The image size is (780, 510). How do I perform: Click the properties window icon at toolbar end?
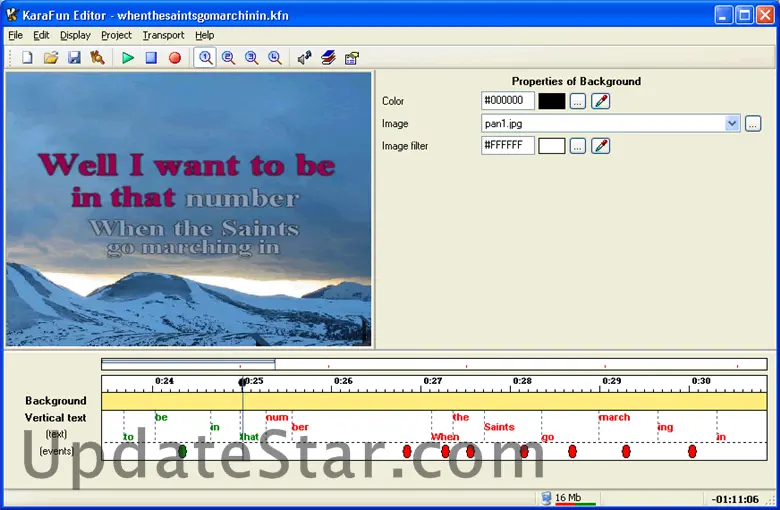click(352, 58)
